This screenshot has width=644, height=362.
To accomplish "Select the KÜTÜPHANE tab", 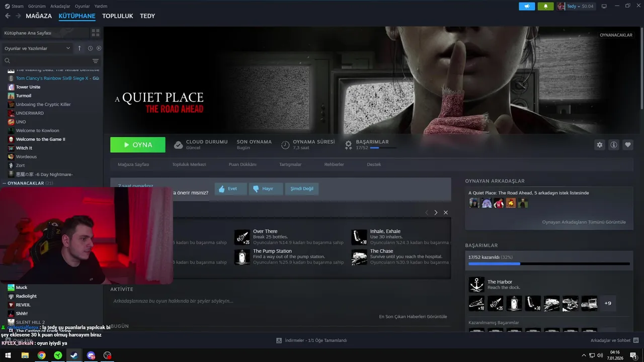I will (x=77, y=16).
